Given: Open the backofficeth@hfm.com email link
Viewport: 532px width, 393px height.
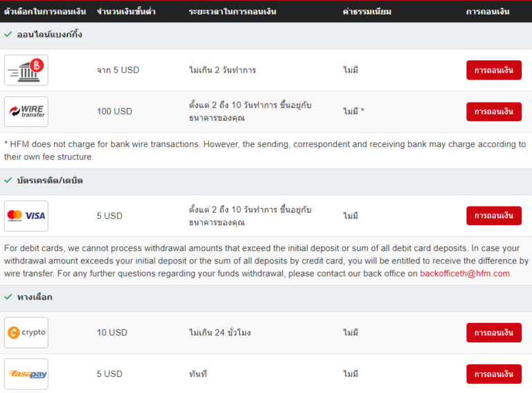Looking at the screenshot, I should pyautogui.click(x=465, y=274).
